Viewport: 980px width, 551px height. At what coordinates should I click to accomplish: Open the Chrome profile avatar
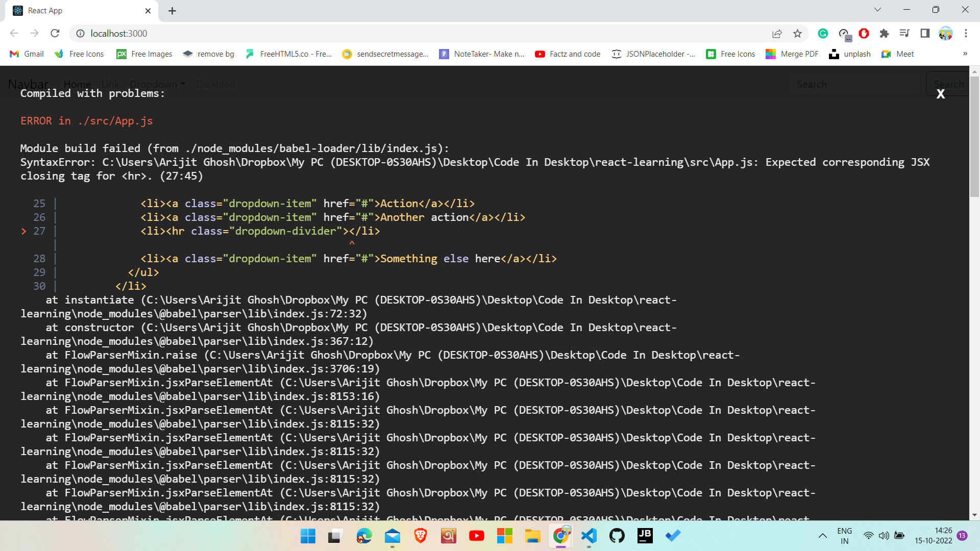pos(946,34)
